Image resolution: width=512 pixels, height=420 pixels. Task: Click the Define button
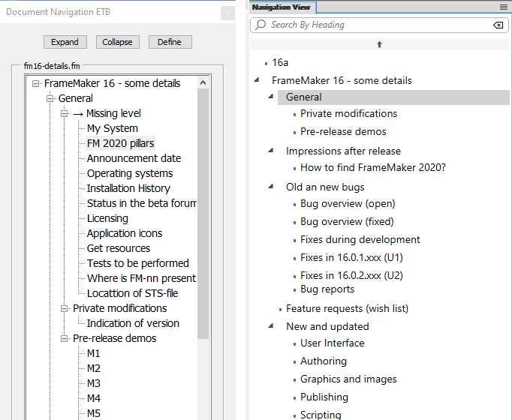(170, 42)
